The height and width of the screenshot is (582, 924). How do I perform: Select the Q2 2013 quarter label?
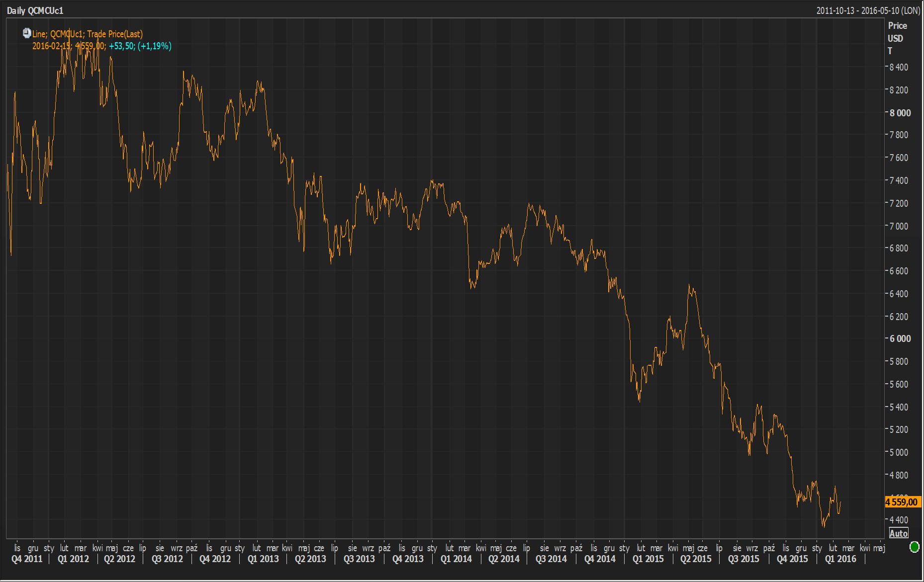point(310,559)
